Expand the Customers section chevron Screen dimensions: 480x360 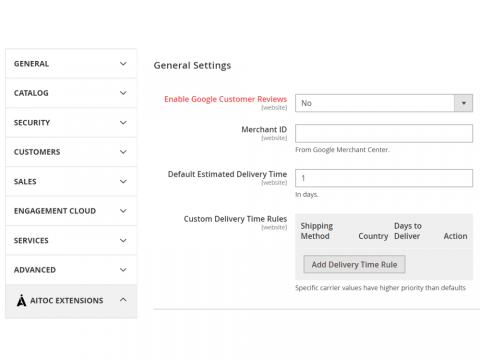click(123, 152)
